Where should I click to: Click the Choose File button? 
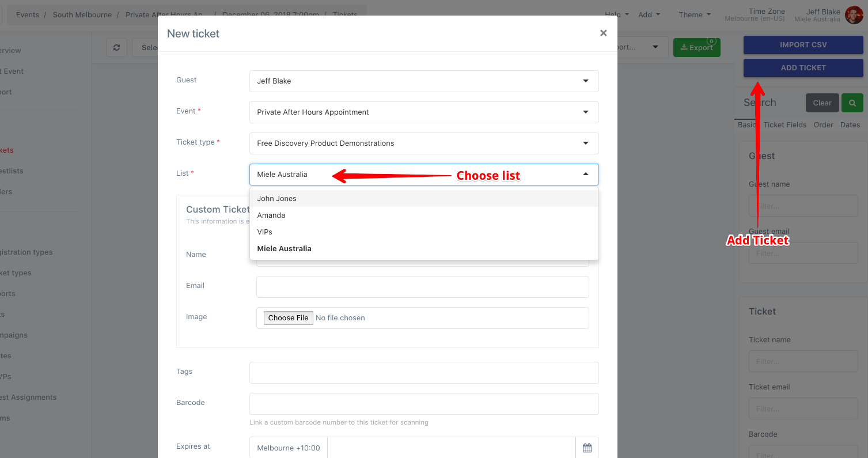(x=288, y=317)
